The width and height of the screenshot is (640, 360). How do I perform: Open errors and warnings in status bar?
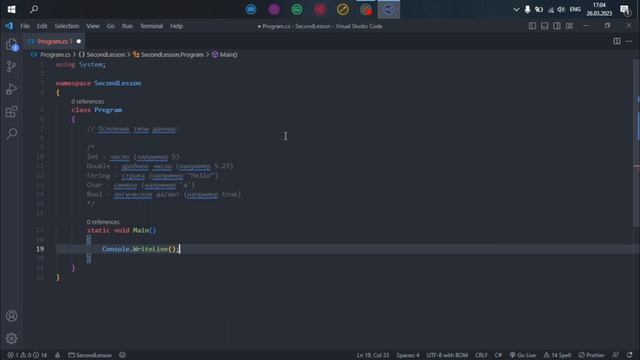(27, 355)
